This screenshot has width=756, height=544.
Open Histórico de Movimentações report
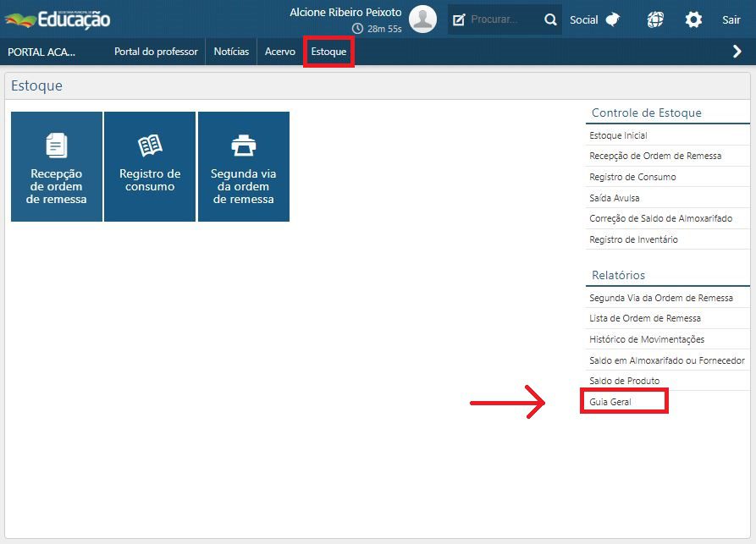point(647,339)
